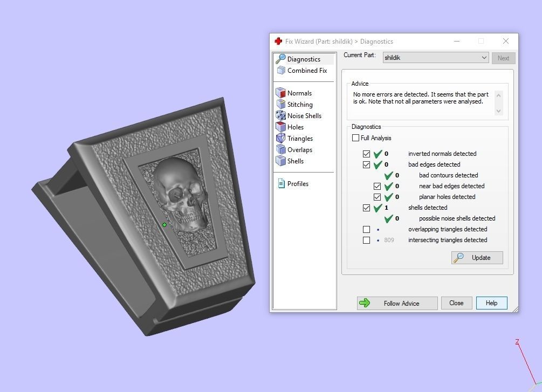Image resolution: width=542 pixels, height=392 pixels.
Task: Click 'possible noise shells detected' label
Action: [x=457, y=218]
